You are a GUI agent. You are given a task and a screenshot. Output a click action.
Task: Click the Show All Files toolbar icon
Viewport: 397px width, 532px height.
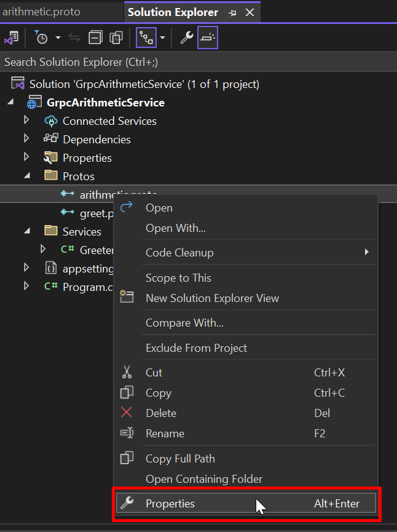point(116,38)
